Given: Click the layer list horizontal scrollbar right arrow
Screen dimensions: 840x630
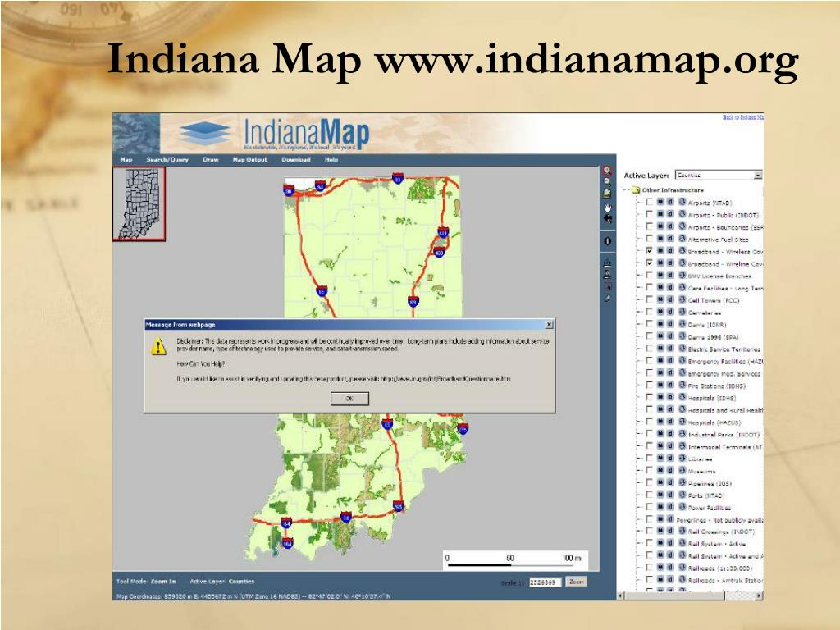Looking at the screenshot, I should point(759,596).
